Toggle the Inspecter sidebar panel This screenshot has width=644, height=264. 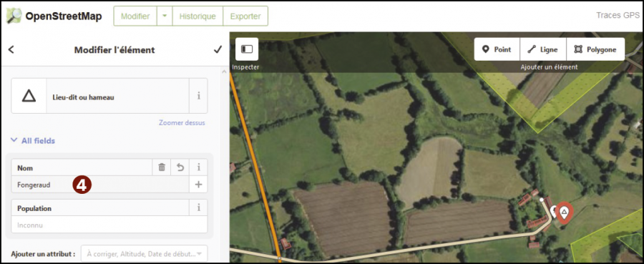[247, 49]
